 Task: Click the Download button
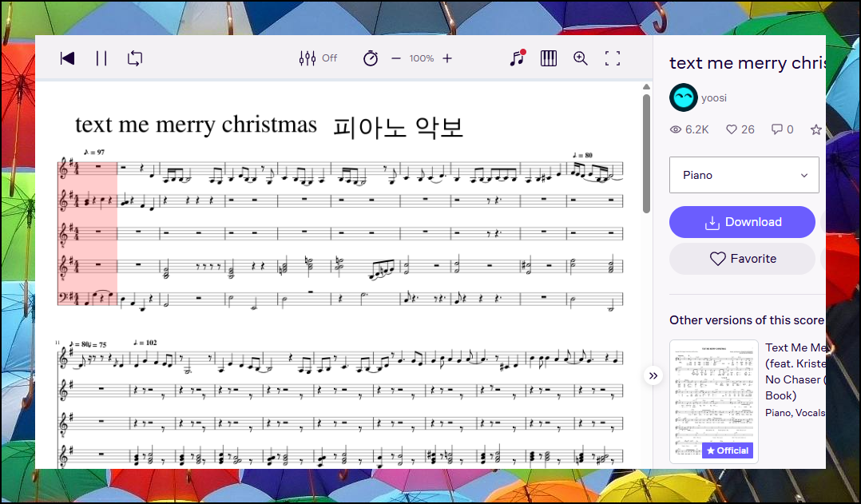tap(743, 222)
